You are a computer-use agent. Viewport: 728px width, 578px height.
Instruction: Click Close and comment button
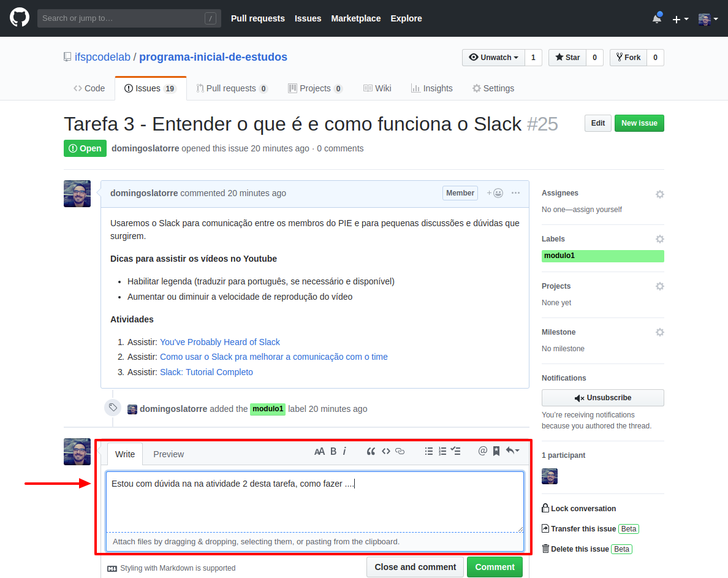415,567
